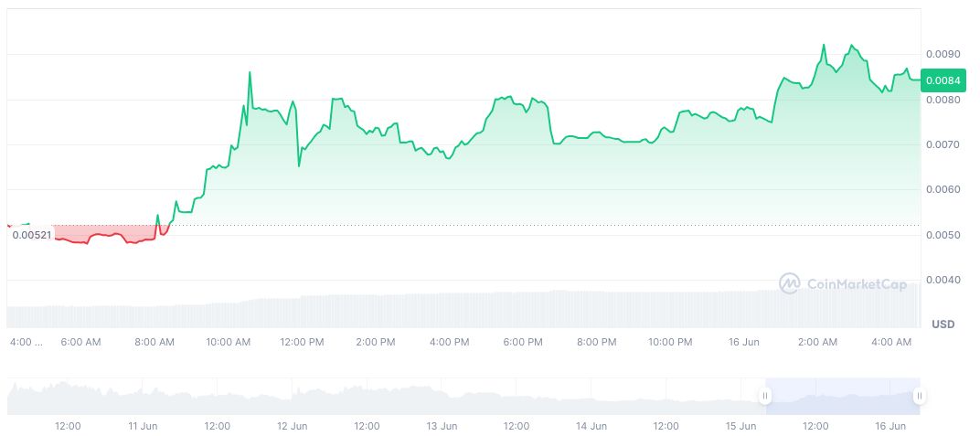Click the USD currency label
This screenshot has height=436, width=980.
[x=943, y=324]
